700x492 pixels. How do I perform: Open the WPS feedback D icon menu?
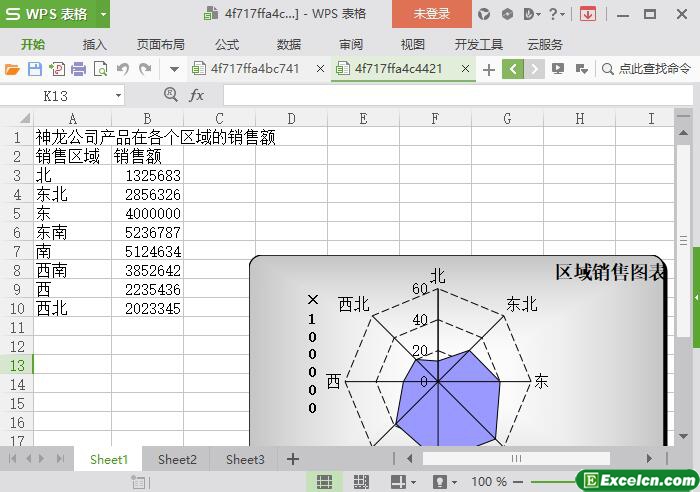[x=532, y=14]
